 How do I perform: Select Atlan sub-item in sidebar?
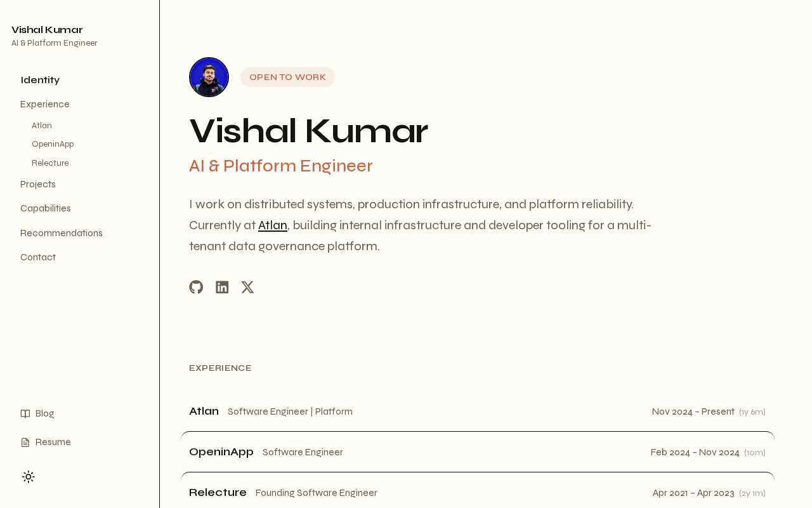click(x=42, y=126)
